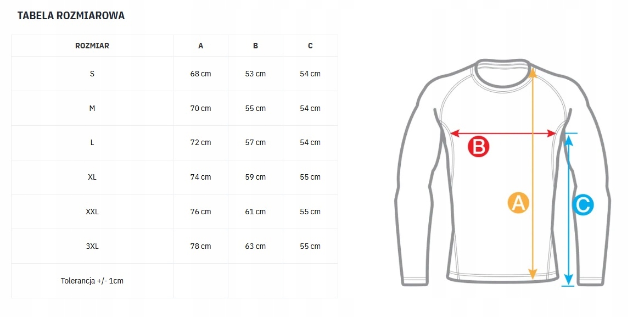The height and width of the screenshot is (317, 644).
Task: Click the blue C circle icon
Action: (583, 204)
